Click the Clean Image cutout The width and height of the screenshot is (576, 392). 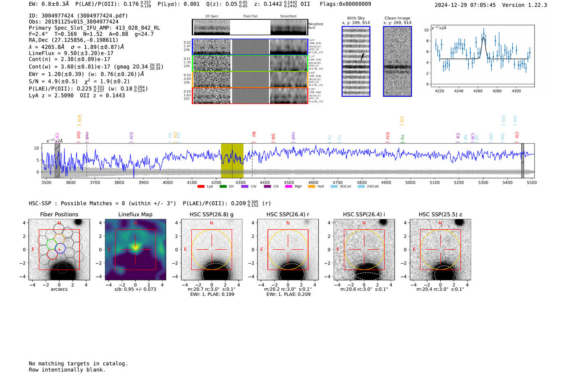click(x=397, y=61)
